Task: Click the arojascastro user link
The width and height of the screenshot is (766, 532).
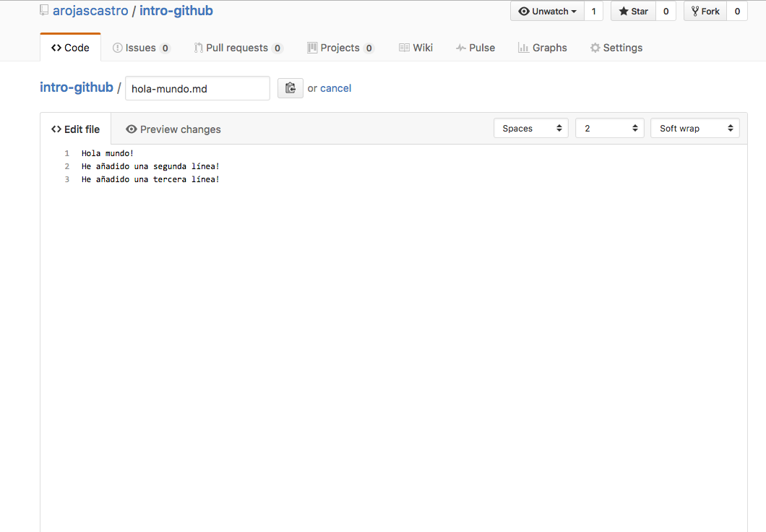Action: pyautogui.click(x=90, y=11)
